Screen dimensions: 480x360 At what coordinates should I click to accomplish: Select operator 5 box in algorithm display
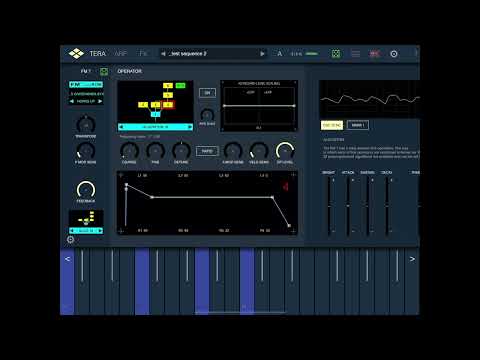coord(168,95)
